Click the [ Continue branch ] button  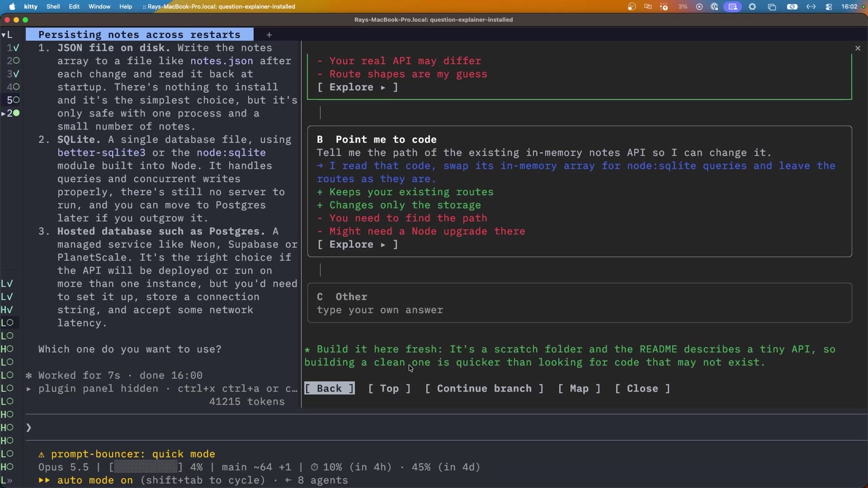pyautogui.click(x=484, y=389)
